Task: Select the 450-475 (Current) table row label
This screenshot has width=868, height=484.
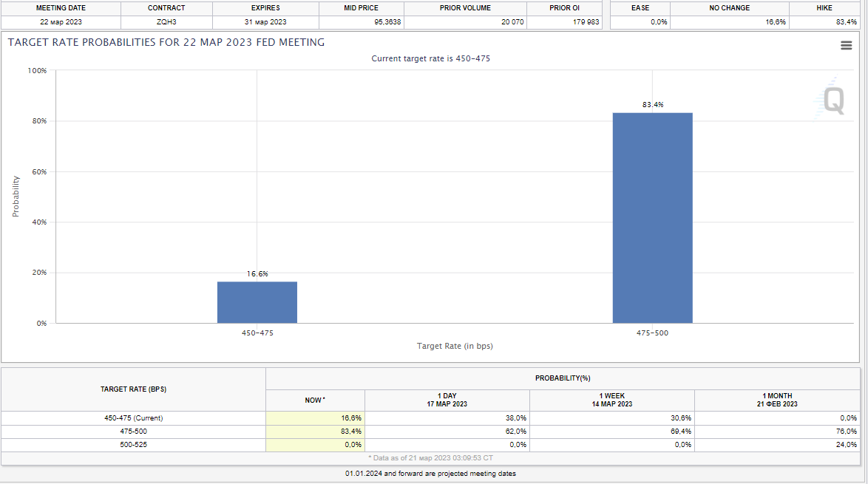Action: click(x=133, y=418)
